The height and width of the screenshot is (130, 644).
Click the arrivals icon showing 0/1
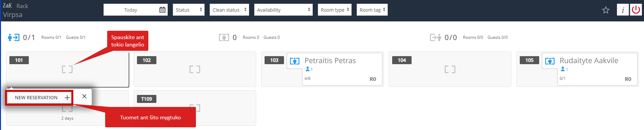coord(14,37)
